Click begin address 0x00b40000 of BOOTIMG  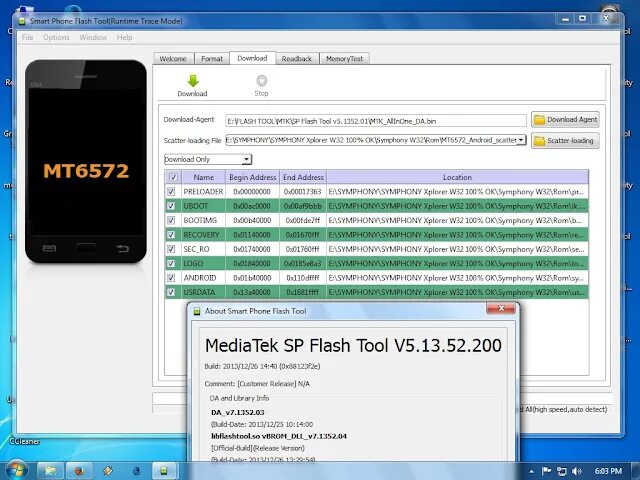tap(253, 220)
